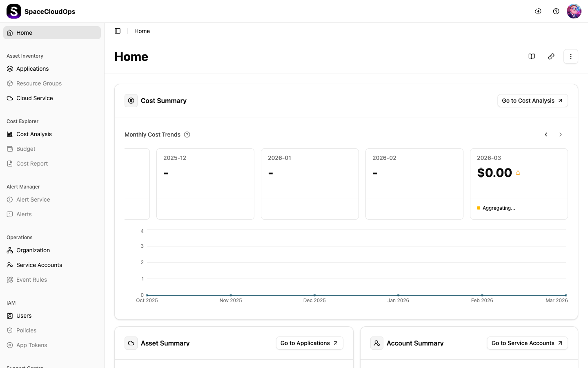The image size is (588, 368).
Task: Click the SpaceCloudOps logo icon
Action: [14, 11]
